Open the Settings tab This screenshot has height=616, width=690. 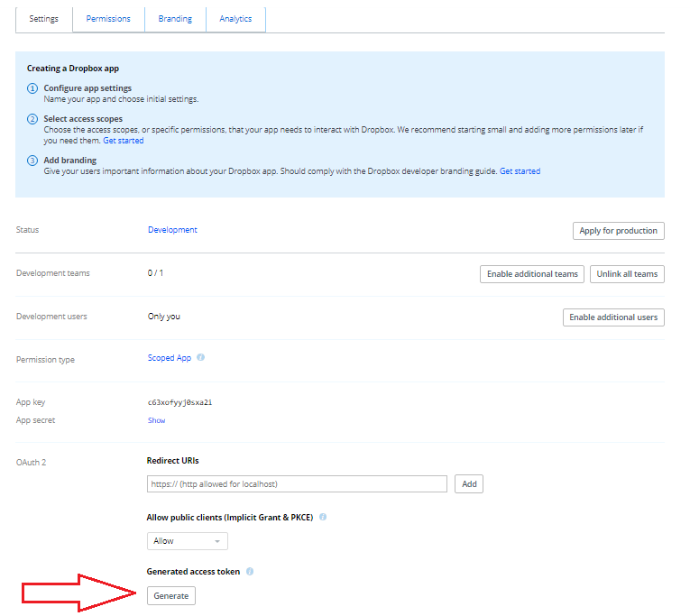(43, 19)
